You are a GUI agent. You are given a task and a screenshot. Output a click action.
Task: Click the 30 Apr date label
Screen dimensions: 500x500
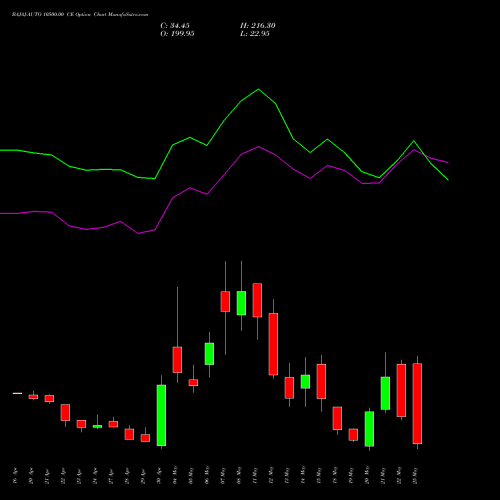(159, 476)
